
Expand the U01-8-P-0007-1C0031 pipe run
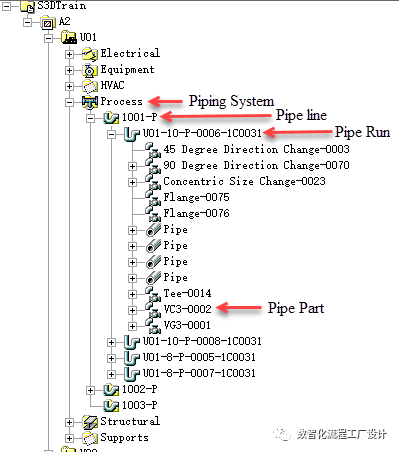[x=111, y=374]
